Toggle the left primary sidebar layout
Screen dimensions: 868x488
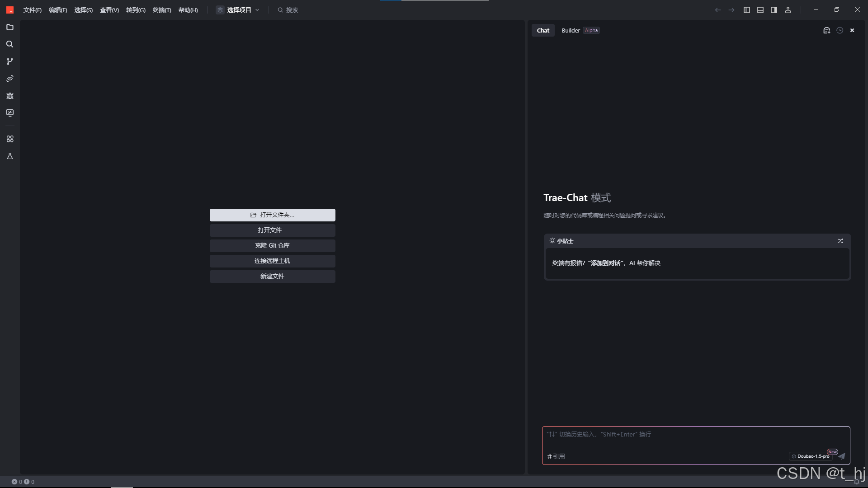tap(747, 10)
